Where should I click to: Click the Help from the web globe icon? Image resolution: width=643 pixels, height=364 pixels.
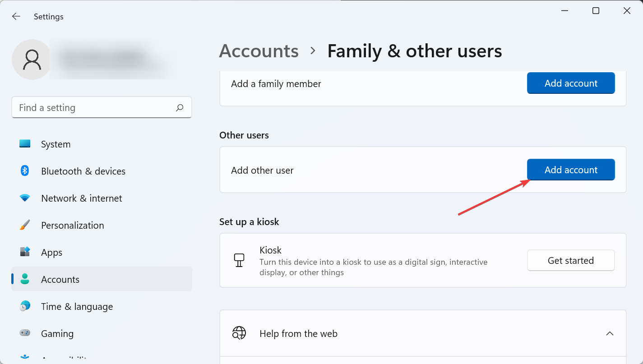[239, 334]
